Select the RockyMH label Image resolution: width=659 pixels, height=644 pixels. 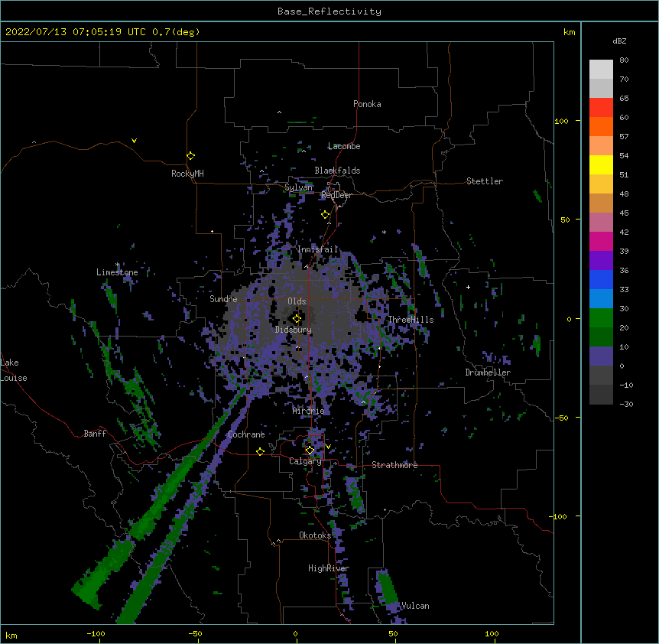pos(187,174)
